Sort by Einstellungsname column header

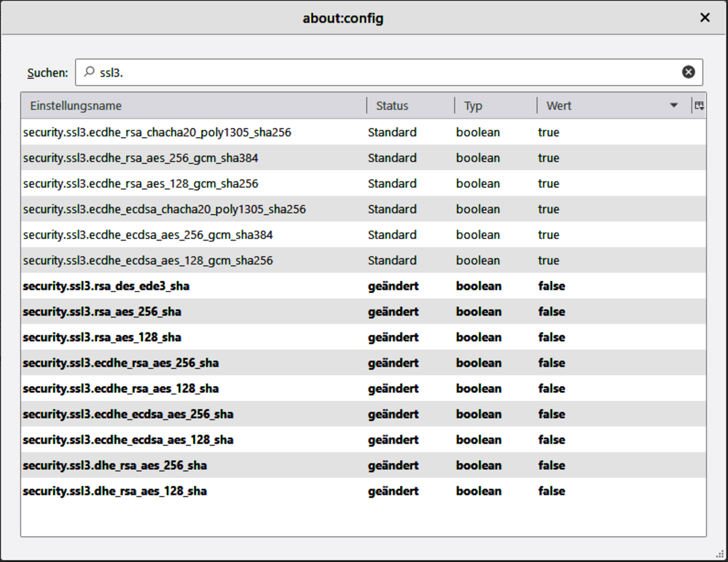pyautogui.click(x=194, y=105)
